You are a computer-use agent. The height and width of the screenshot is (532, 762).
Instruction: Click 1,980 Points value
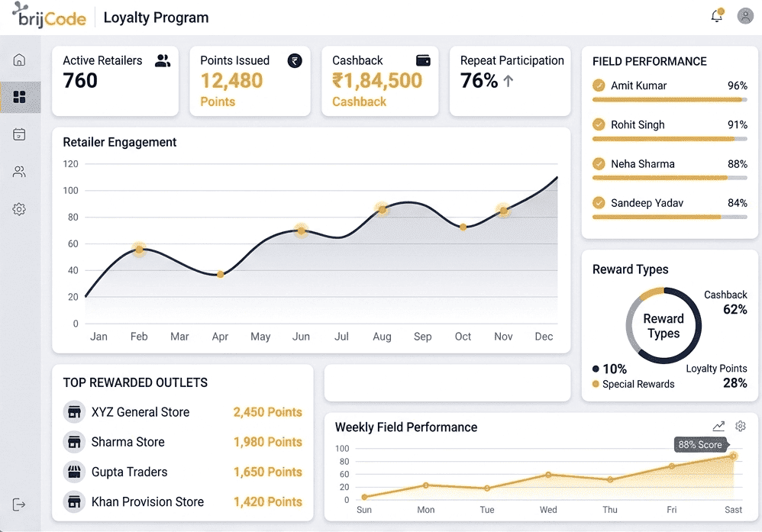(268, 442)
